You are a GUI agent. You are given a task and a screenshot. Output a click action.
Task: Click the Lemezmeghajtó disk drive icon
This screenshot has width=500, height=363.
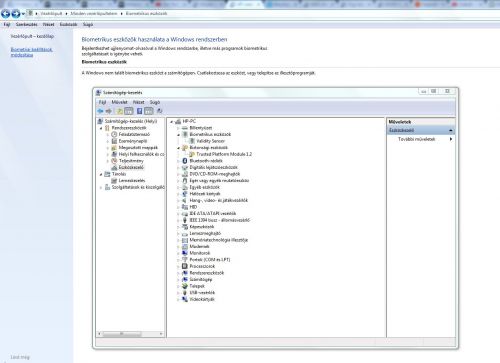[x=185, y=233]
